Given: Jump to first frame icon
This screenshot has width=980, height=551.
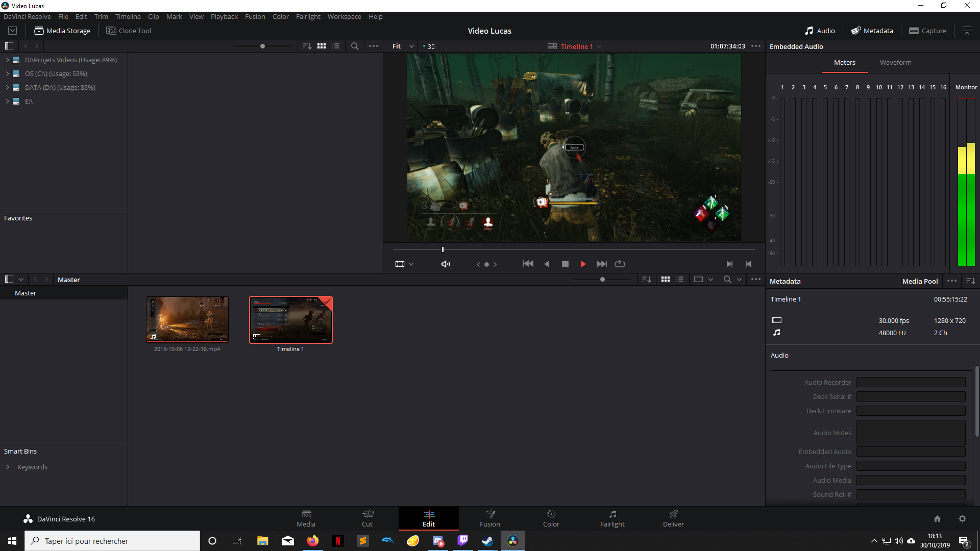Looking at the screenshot, I should [x=528, y=264].
